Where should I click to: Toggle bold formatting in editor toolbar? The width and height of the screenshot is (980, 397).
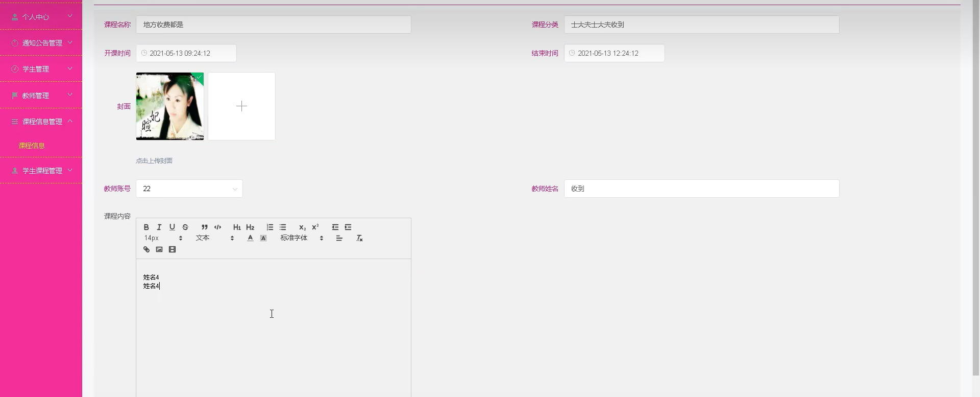click(146, 227)
